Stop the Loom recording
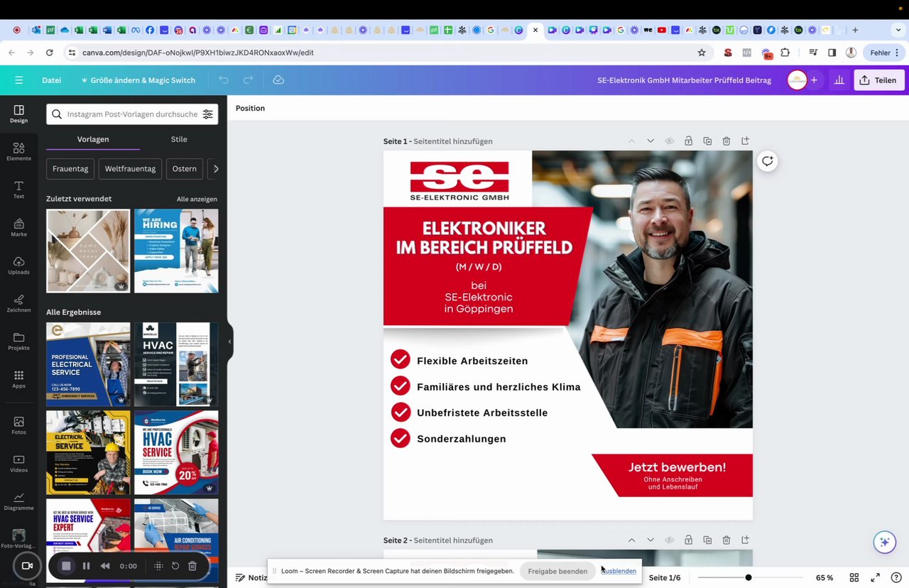 66,566
